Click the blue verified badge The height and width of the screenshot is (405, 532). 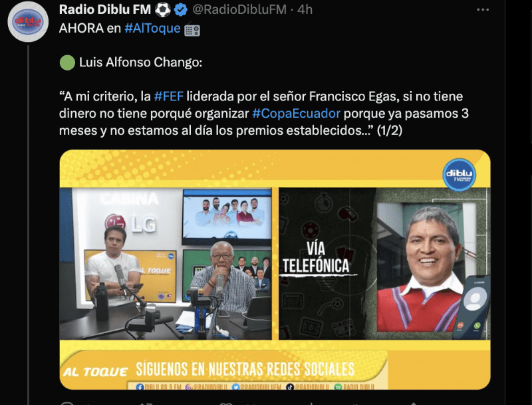(181, 10)
